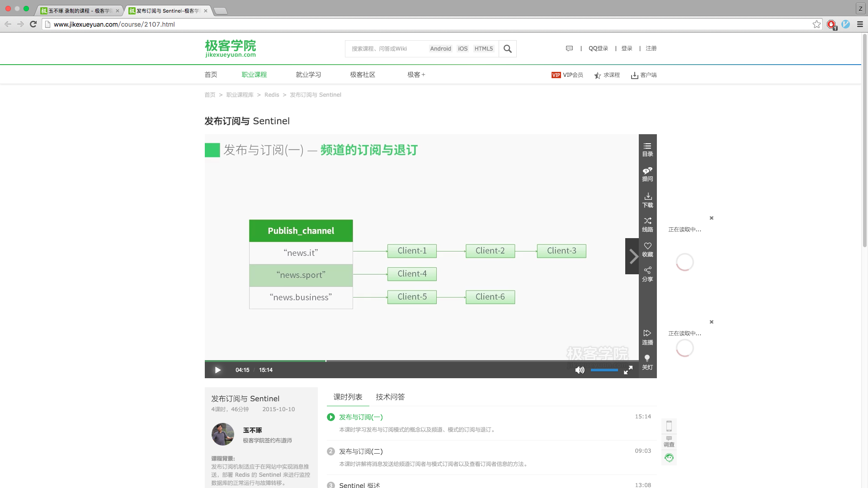This screenshot has width=868, height=488.
Task: Open Chrome's hamburger menu
Action: (860, 24)
